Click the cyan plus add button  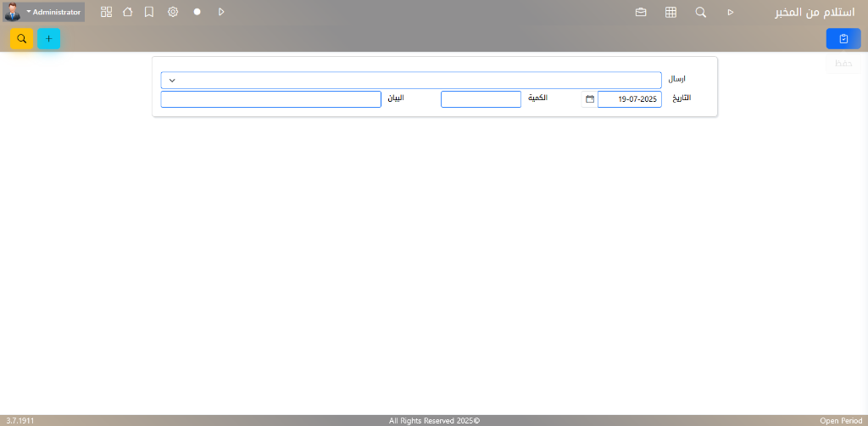[48, 39]
